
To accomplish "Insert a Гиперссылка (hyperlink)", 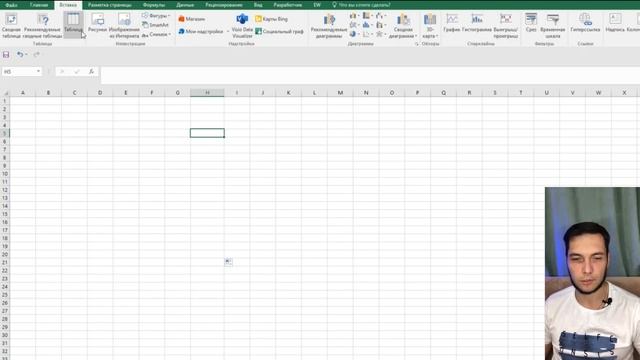I will 585,23.
